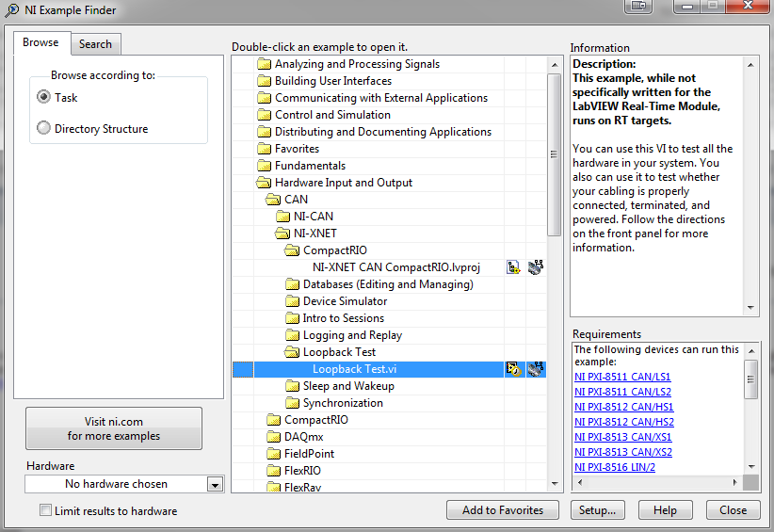This screenshot has height=532, width=774.
Task: Click the open CAN folder icon
Action: (273, 200)
